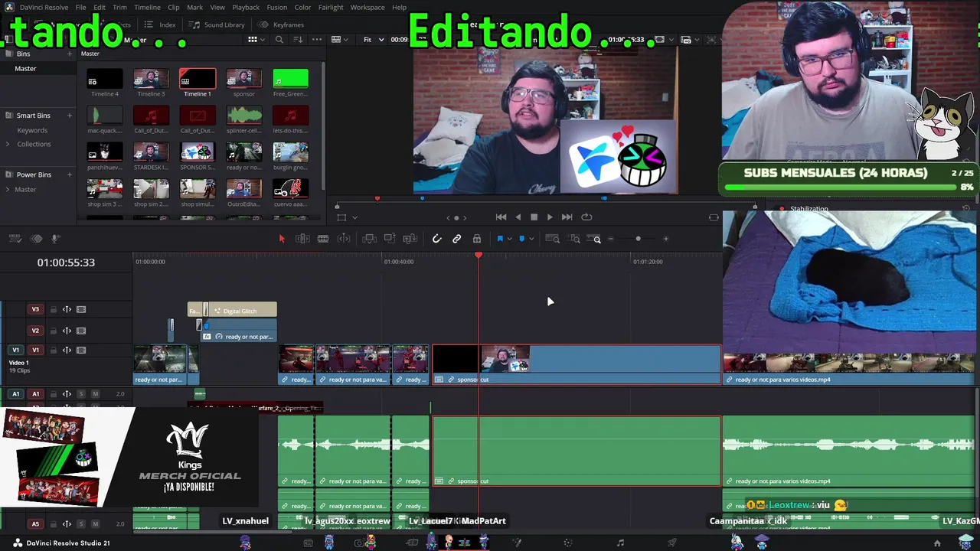This screenshot has height=551, width=980.
Task: Click the Insert Clip icon
Action: click(369, 239)
